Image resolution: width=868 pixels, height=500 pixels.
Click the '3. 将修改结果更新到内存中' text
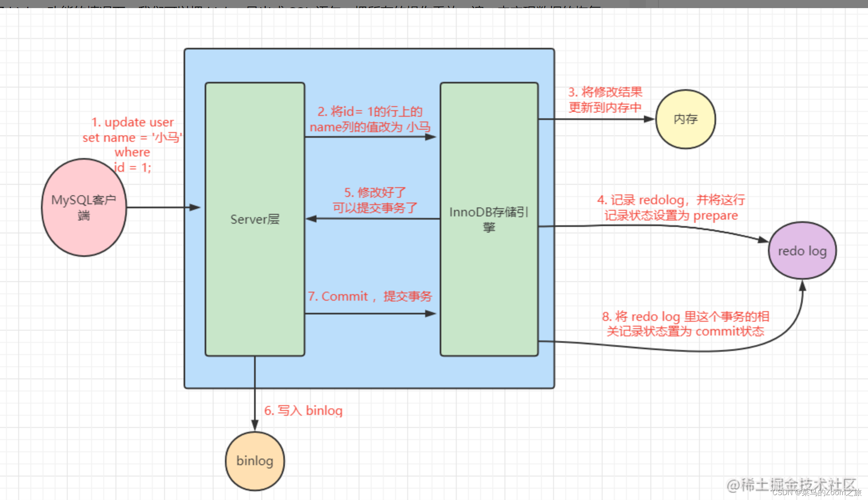click(605, 100)
